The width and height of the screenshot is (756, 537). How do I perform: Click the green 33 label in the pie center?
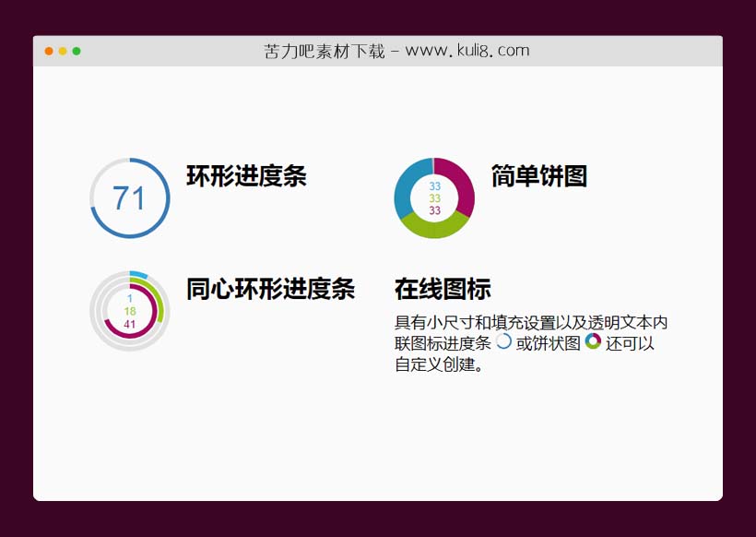(x=434, y=197)
